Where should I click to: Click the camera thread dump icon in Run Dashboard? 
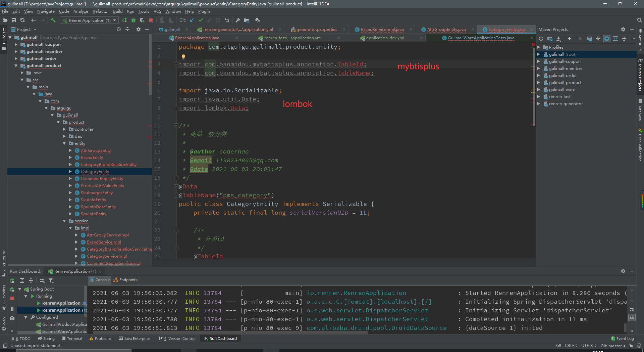click(12, 318)
